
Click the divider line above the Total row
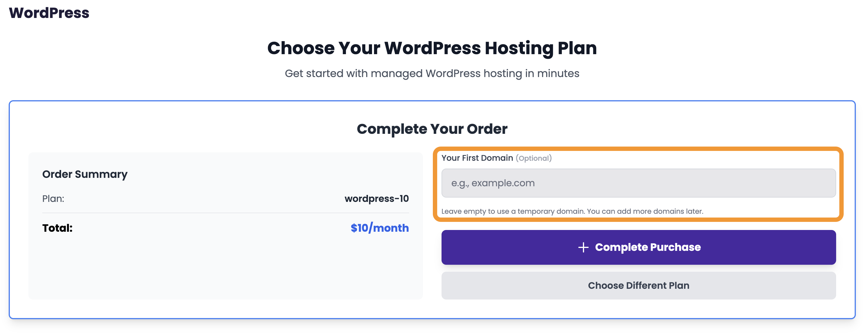tap(225, 213)
